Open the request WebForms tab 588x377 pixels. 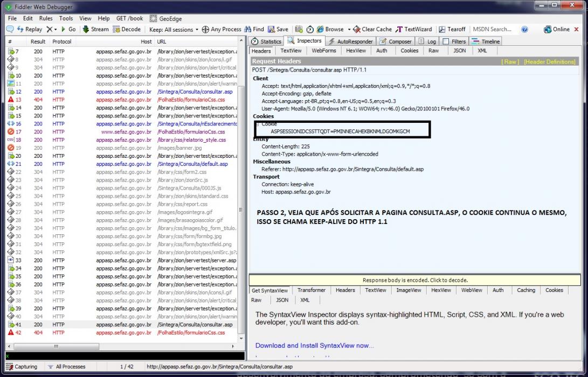coord(323,51)
